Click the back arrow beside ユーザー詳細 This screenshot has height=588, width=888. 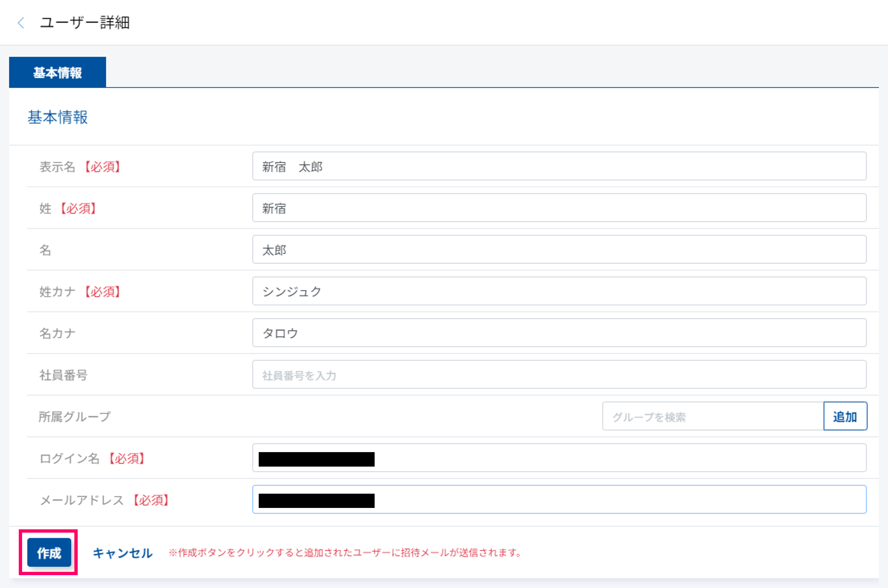click(x=21, y=23)
